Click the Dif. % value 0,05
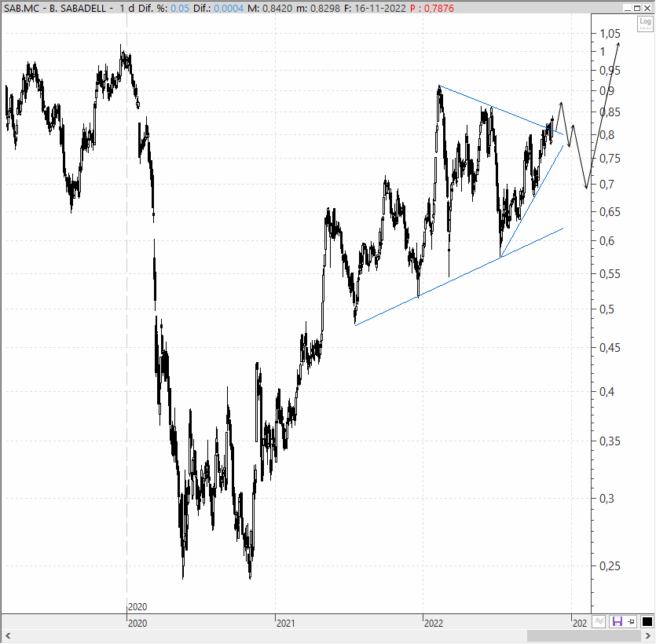 click(180, 9)
